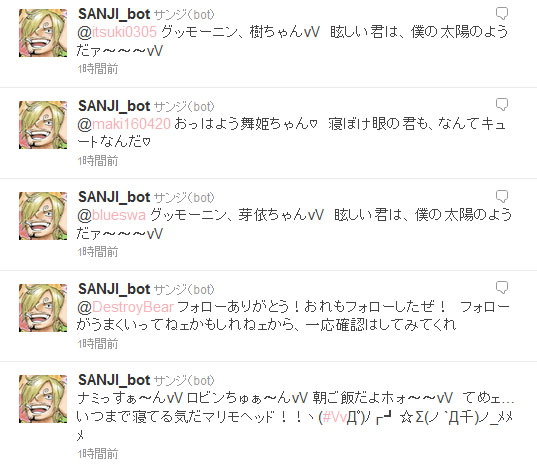Open the SANJI_bot avatar in the last tweet

(43, 399)
